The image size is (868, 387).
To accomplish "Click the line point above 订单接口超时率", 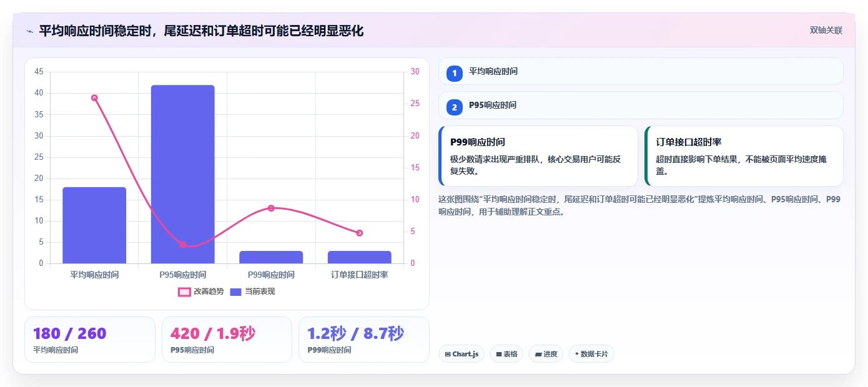I will (359, 233).
